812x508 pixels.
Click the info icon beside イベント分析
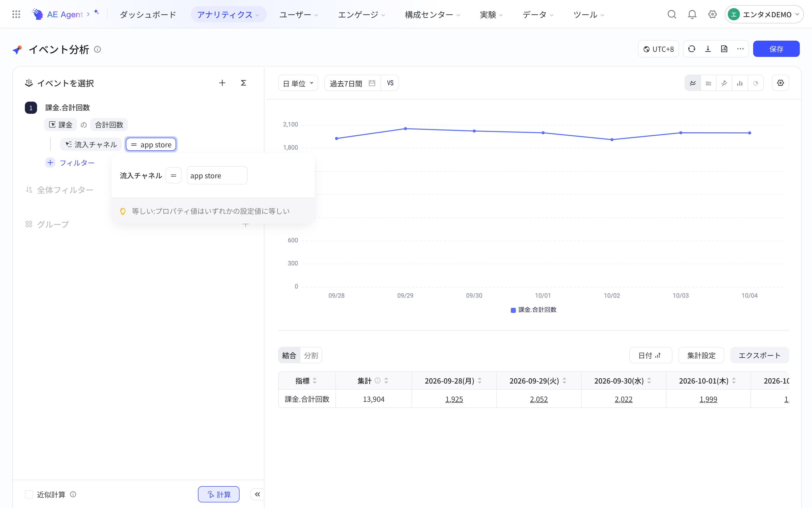pos(97,49)
